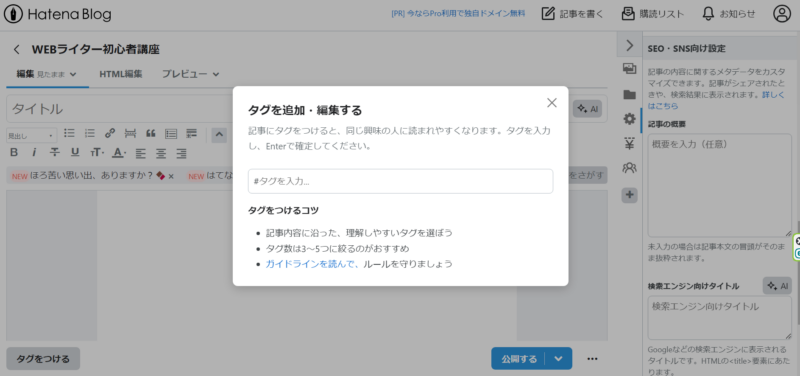The height and width of the screenshot is (376, 800).
Task: Insert a bulleted list
Action: [x=69, y=134]
